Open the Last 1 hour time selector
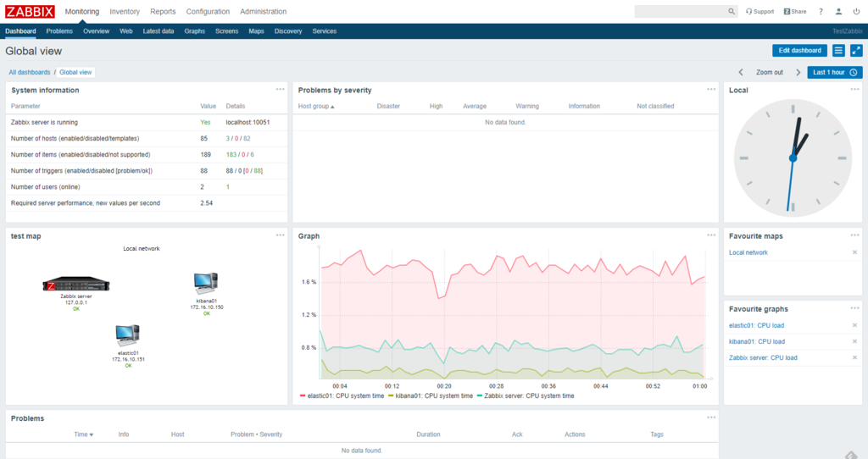 (x=835, y=73)
